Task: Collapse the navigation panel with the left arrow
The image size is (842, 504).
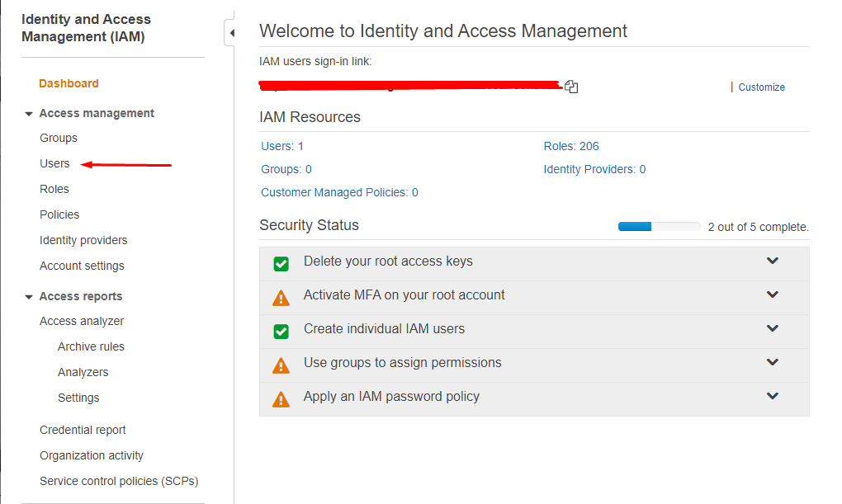Action: coord(231,33)
